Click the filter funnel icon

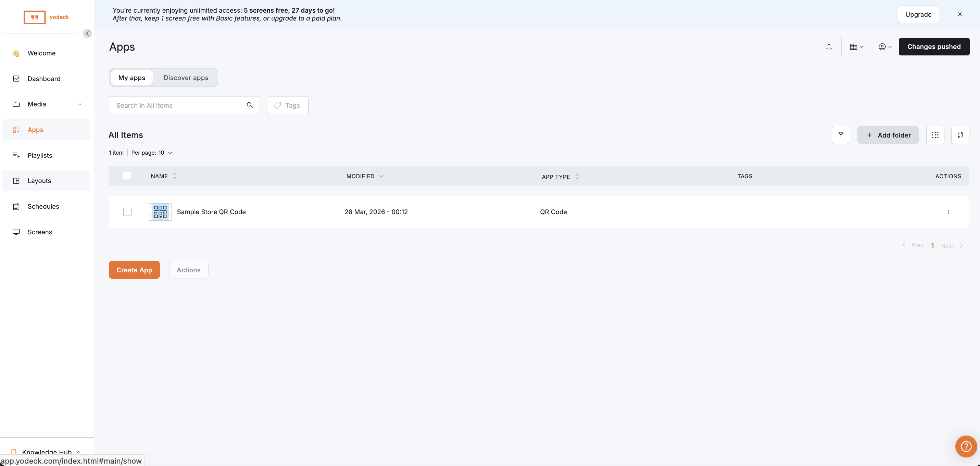click(840, 135)
